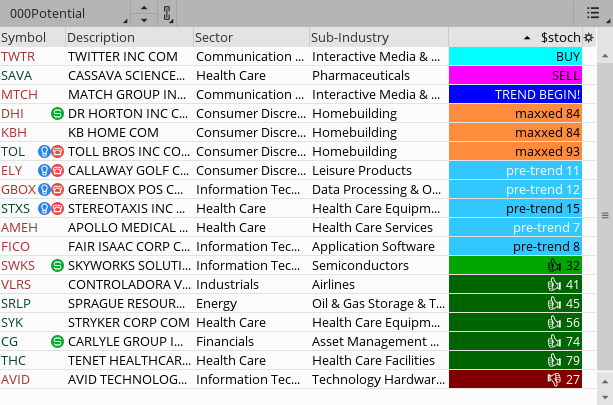This screenshot has width=613, height=405.
Task: Click the green dividend icon next to DHI
Action: click(x=57, y=113)
